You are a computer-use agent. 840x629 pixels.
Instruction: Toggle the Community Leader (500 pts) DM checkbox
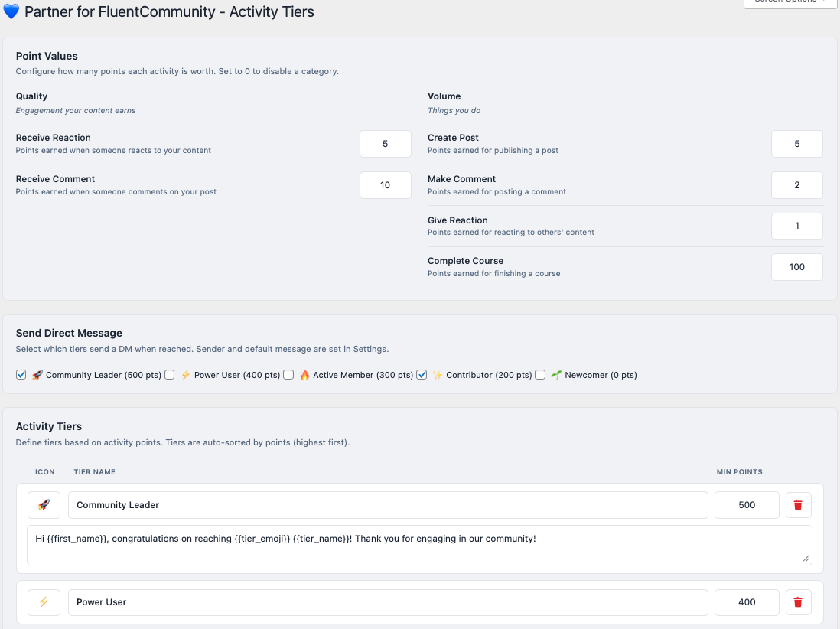coord(21,374)
